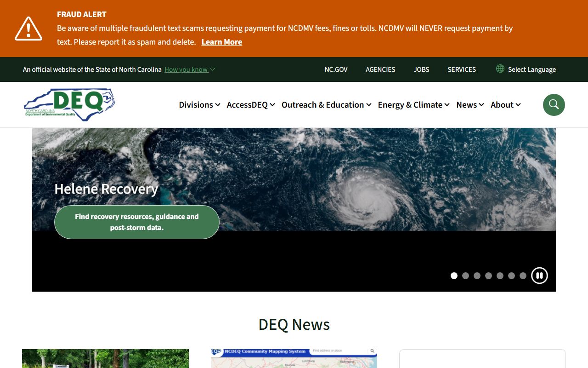Go to second carousel slide dot

(x=465, y=276)
